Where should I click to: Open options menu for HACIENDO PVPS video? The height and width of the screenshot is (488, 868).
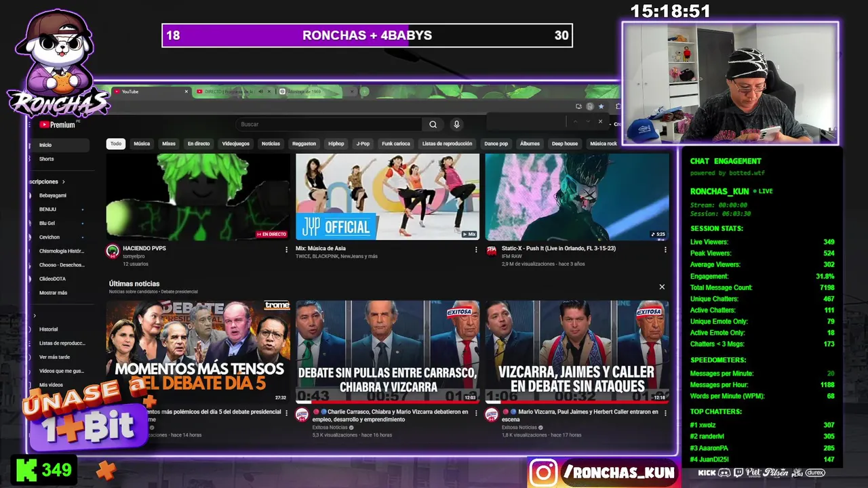(x=286, y=249)
